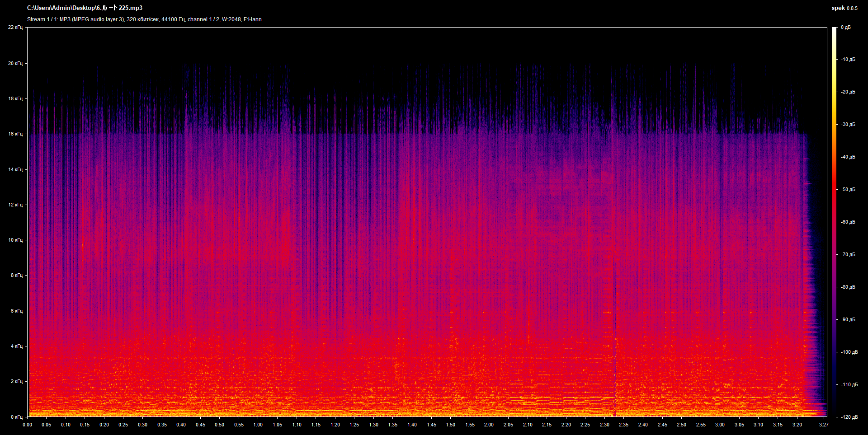Screen dimensions: 868x435
Task: Click the spek 0.8.5 version label
Action: [844, 8]
